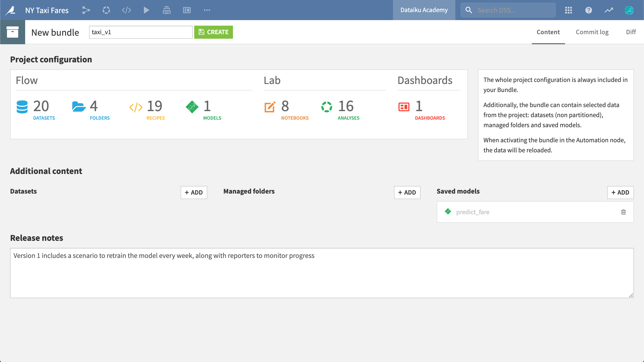The height and width of the screenshot is (362, 644).
Task: Click the FOLDERS label
Action: (x=100, y=118)
